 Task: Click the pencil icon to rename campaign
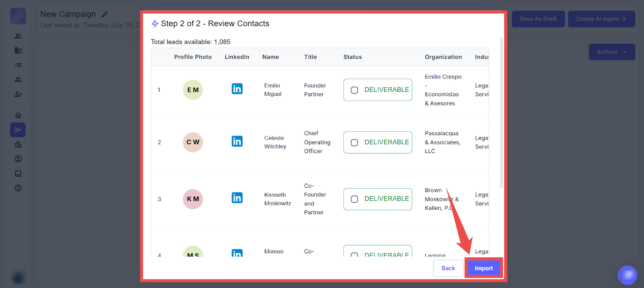(x=105, y=15)
